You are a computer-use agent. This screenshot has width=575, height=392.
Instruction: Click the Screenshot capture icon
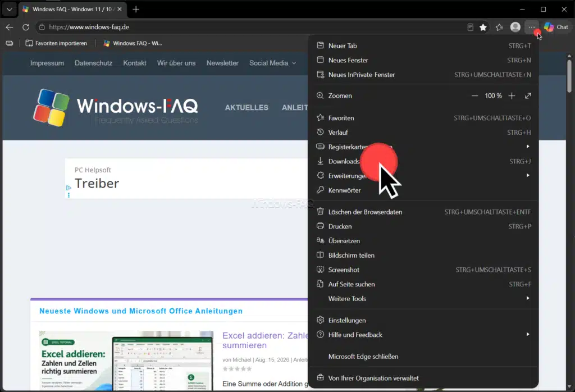320,270
